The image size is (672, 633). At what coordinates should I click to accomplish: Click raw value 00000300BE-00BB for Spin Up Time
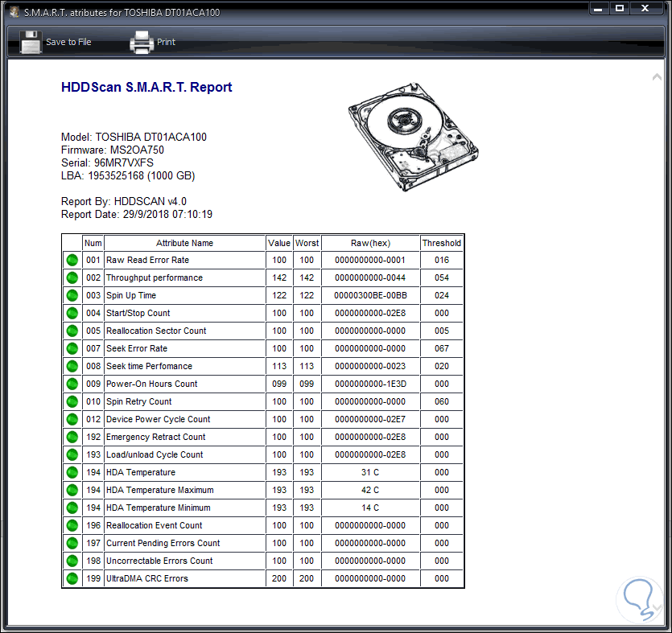pyautogui.click(x=370, y=295)
